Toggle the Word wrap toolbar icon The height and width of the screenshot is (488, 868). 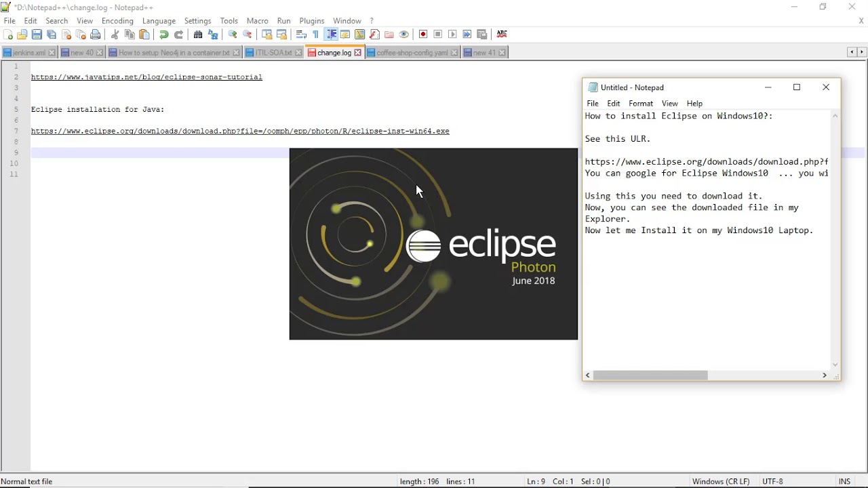301,35
